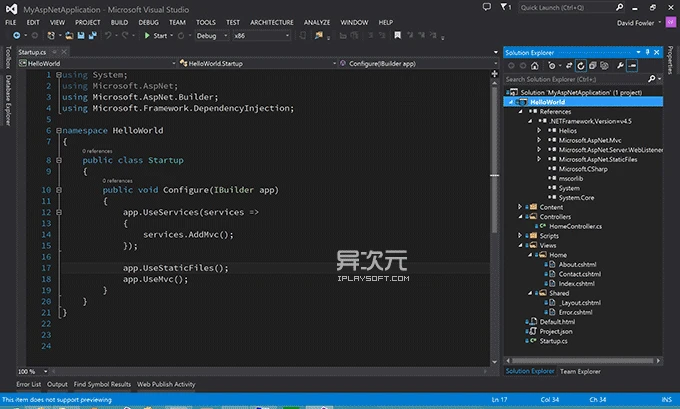
Task: Expand the Content folder
Action: 520,207
